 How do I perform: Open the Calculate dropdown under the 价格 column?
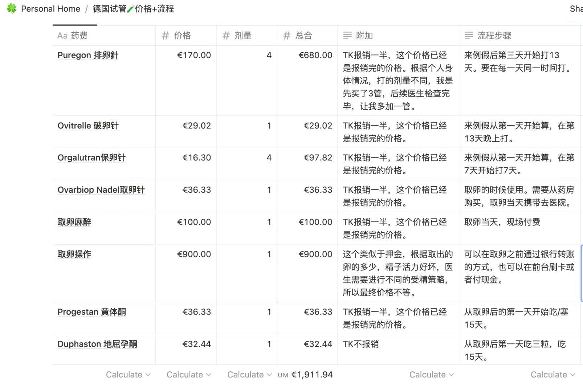(188, 374)
